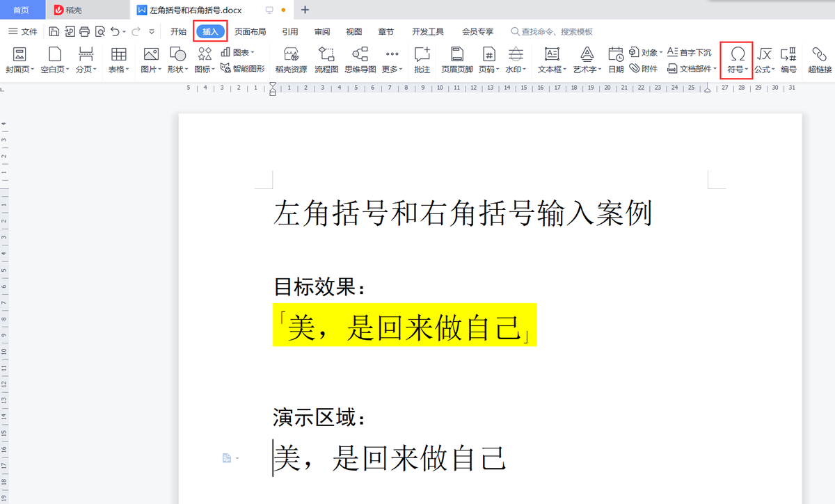The width and height of the screenshot is (835, 504).
Task: Open header and footer (页眉页脚)
Action: coord(457,60)
